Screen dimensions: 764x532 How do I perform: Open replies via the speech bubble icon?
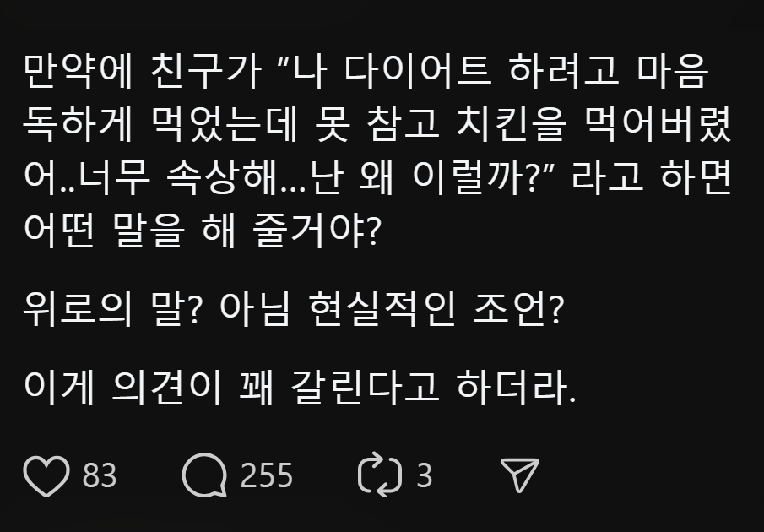click(x=204, y=475)
